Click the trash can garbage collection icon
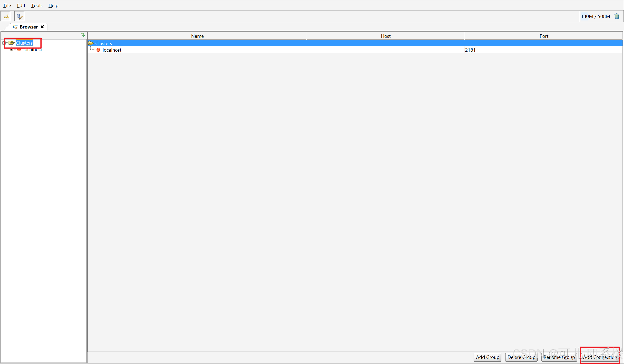Screen dimensions: 624x364 point(617,16)
